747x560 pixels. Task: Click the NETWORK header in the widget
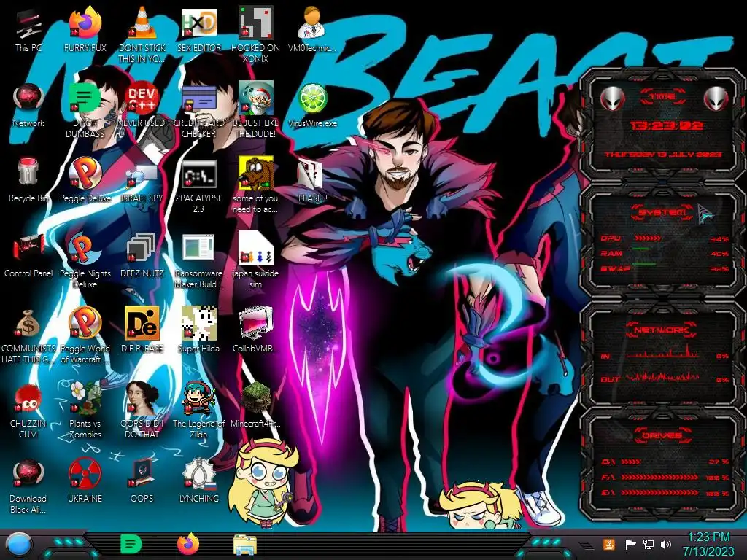coord(662,329)
